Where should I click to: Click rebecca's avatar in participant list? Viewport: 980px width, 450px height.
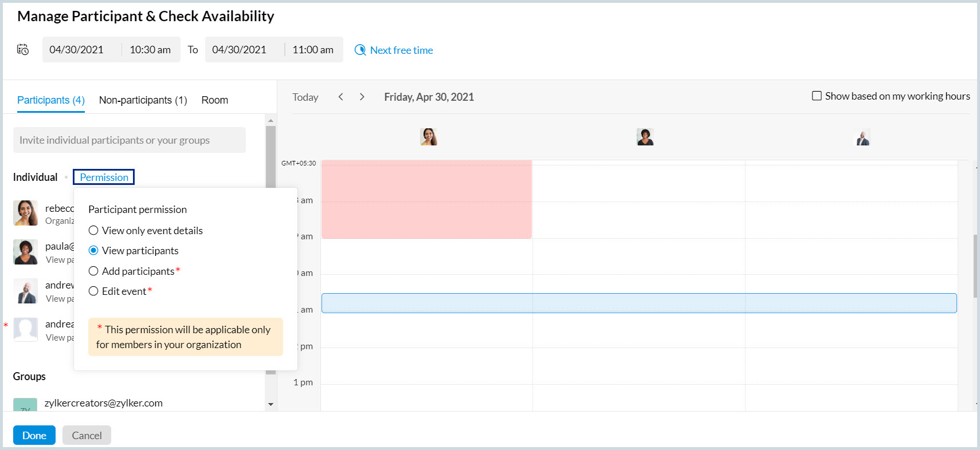[x=26, y=213]
